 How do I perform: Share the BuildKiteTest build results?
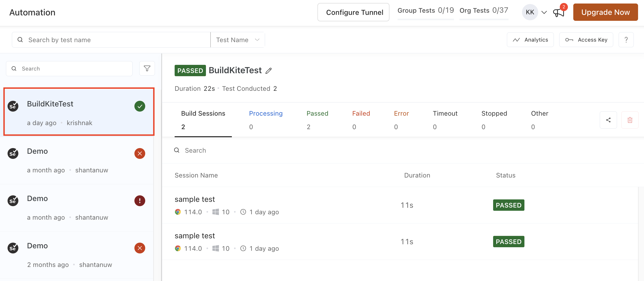(608, 120)
